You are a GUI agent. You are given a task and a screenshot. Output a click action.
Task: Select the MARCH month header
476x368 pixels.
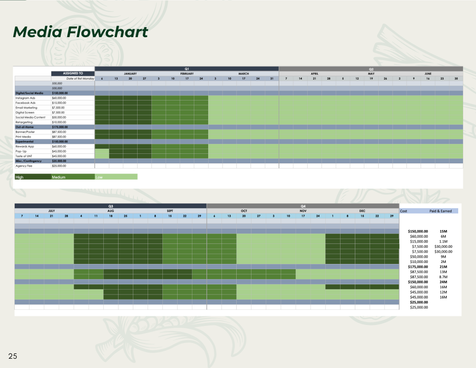(244, 74)
